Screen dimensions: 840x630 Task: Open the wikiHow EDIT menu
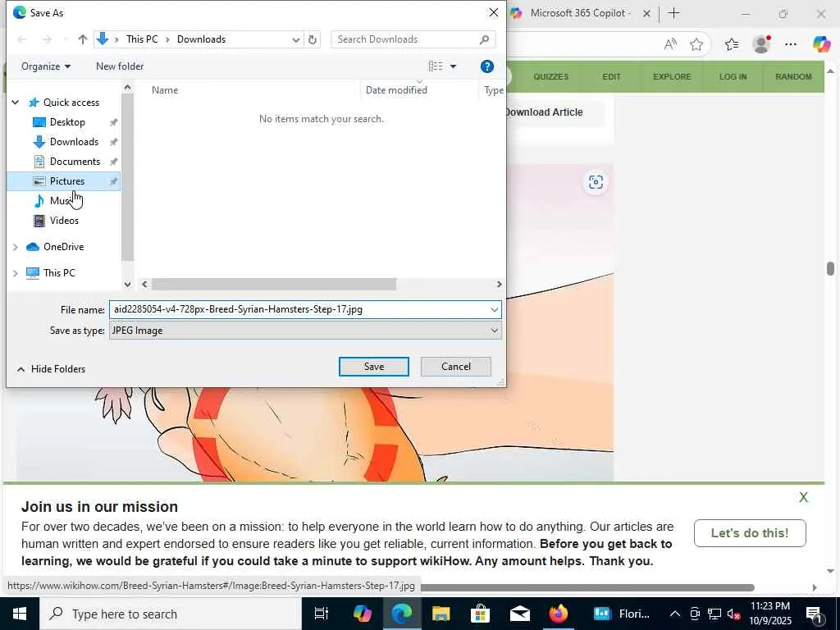[611, 76]
